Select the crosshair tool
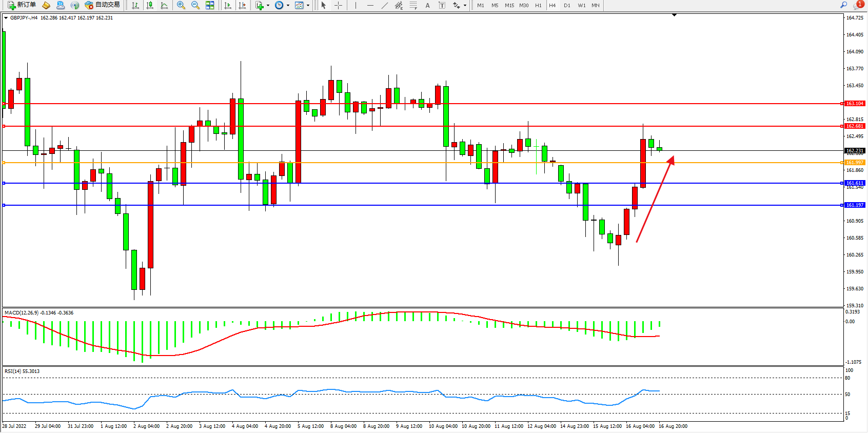Screen dimensions: 868x433 [x=339, y=5]
